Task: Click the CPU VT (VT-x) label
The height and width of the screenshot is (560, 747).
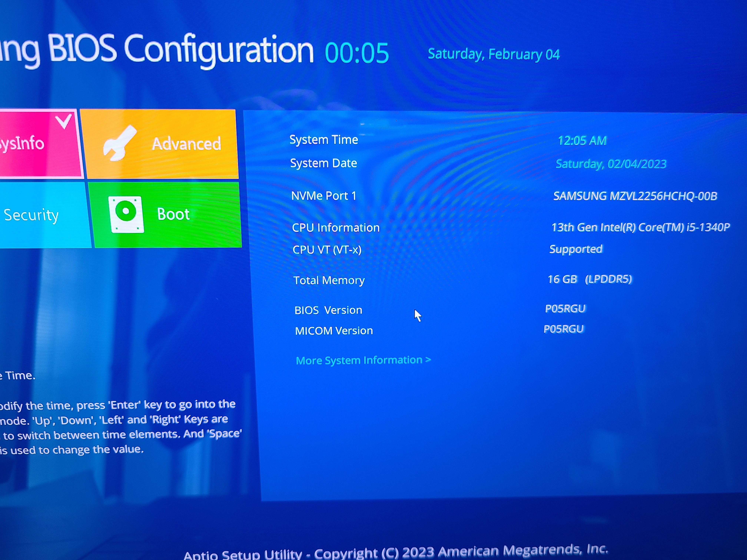Action: 327,250
